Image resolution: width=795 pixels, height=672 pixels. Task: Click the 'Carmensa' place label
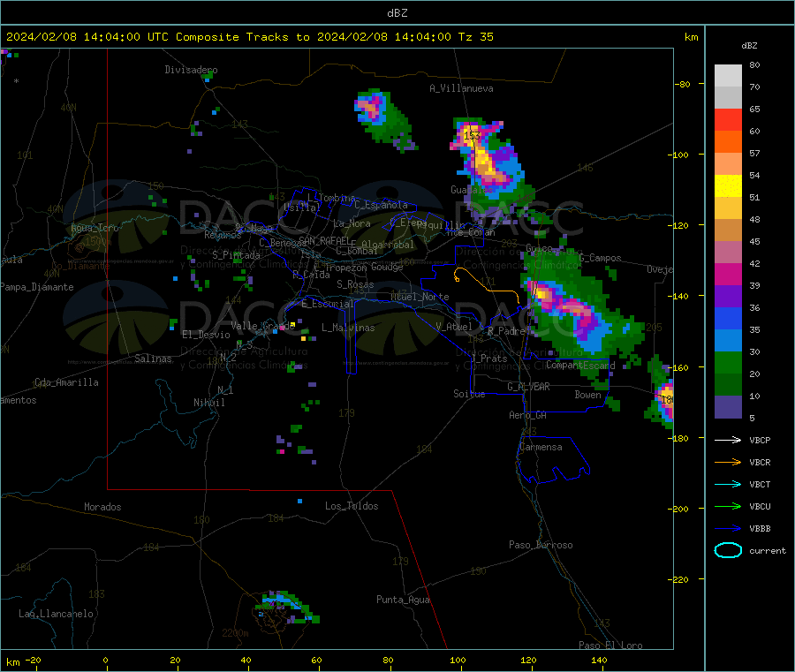point(541,447)
